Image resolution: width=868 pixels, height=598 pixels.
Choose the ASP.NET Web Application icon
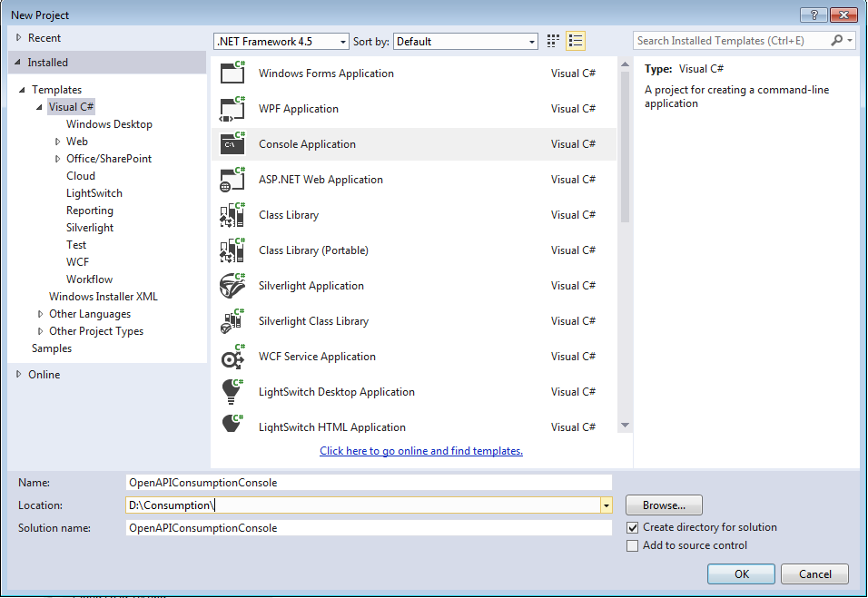coord(232,180)
